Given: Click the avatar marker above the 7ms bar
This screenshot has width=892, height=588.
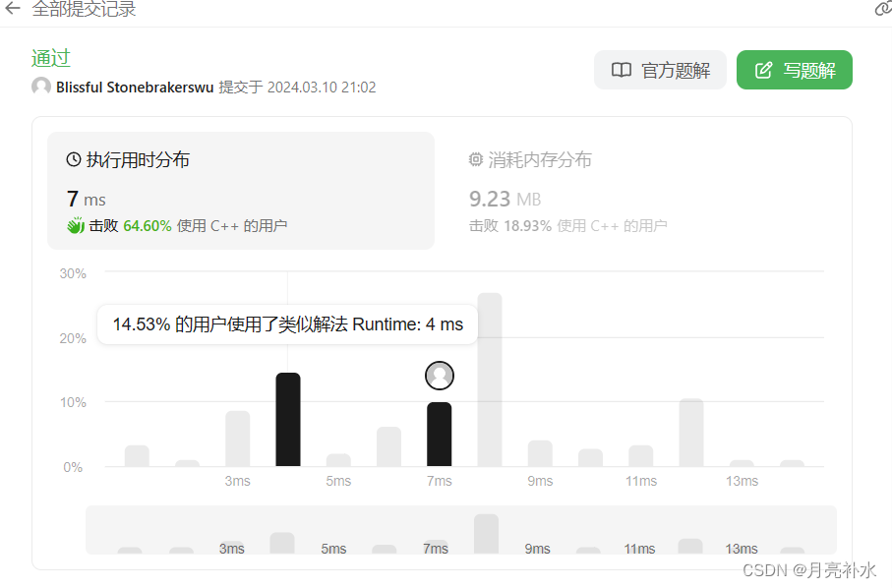Looking at the screenshot, I should pos(439,376).
